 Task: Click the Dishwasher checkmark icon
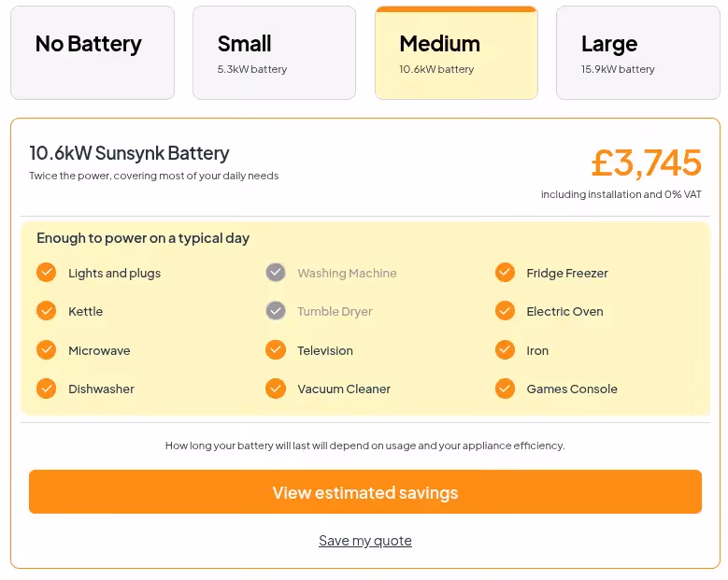click(x=46, y=389)
